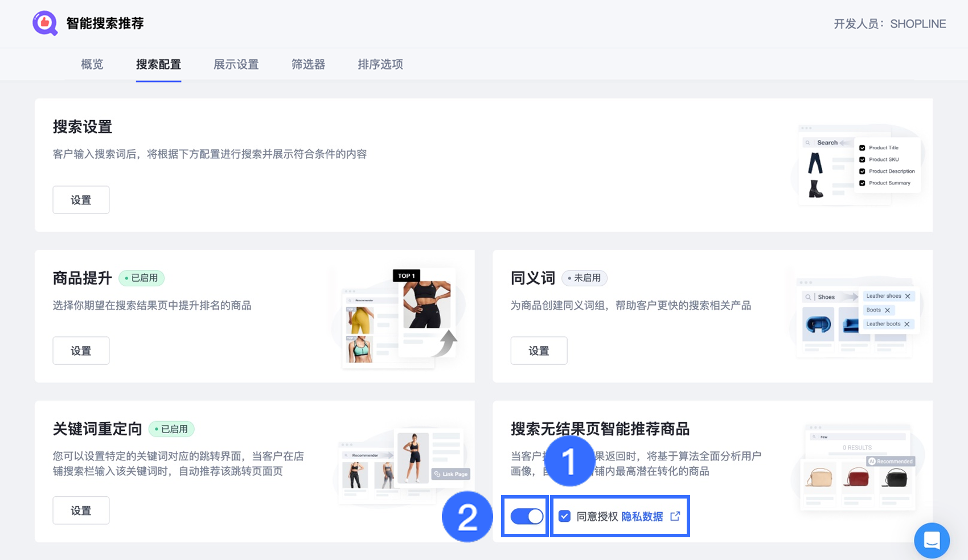968x560 pixels.
Task: Open the chat support bubble icon
Action: [x=932, y=540]
